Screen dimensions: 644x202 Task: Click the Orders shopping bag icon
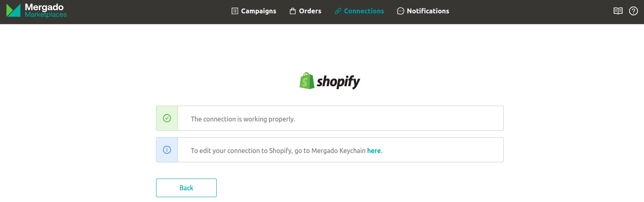(x=293, y=11)
